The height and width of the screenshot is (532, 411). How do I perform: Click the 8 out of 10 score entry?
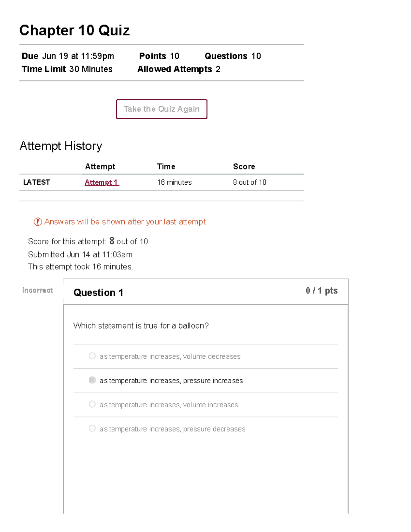(250, 182)
